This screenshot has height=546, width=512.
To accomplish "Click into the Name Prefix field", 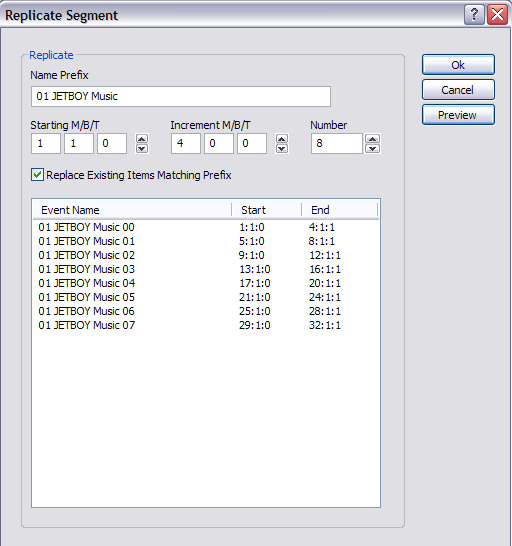I will [181, 96].
